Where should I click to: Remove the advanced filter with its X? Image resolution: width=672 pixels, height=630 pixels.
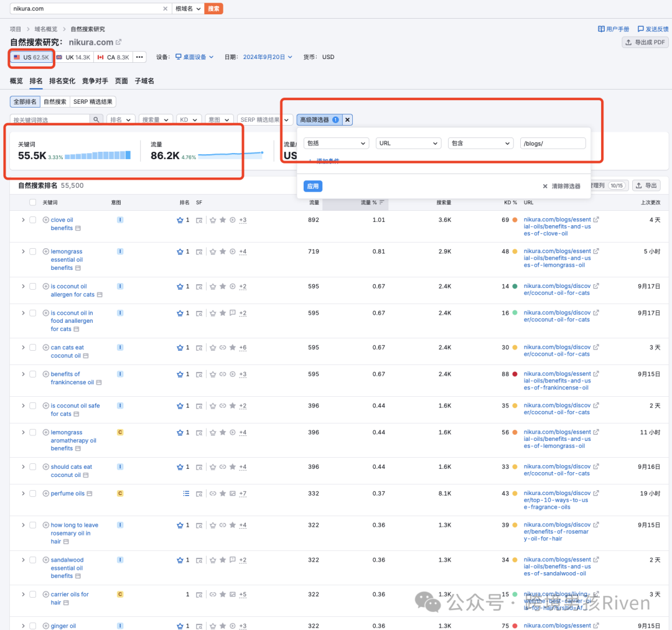coord(348,120)
